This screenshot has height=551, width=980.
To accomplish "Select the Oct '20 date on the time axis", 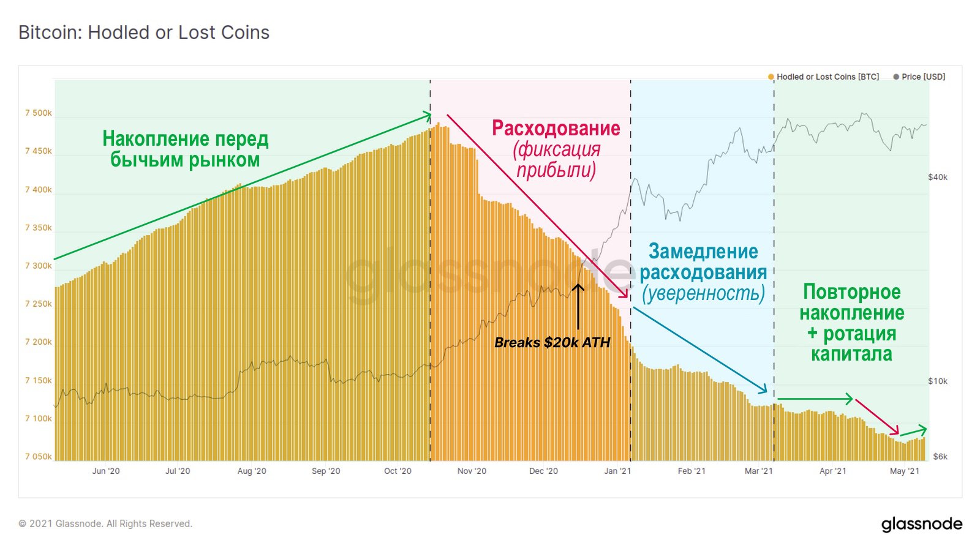I will pos(398,471).
